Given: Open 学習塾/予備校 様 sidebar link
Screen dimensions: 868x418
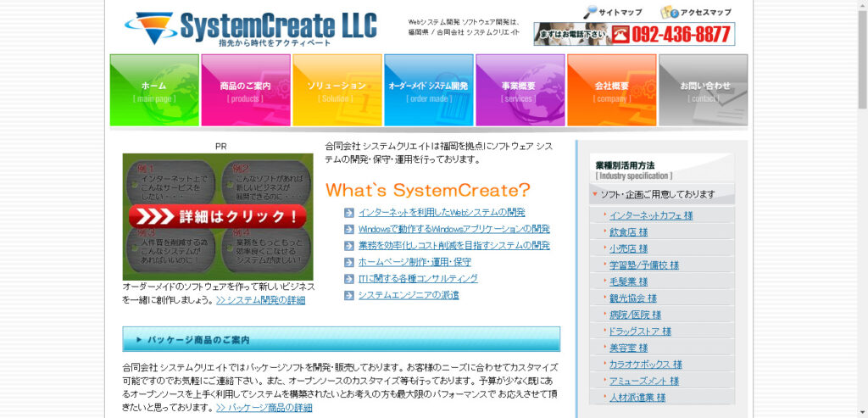Looking at the screenshot, I should click(644, 265).
